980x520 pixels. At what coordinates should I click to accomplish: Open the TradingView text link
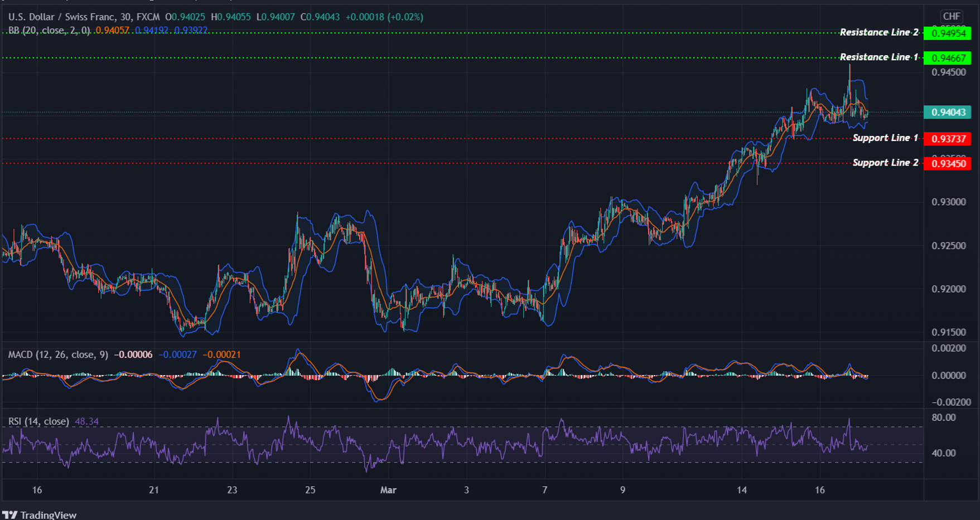(49, 514)
